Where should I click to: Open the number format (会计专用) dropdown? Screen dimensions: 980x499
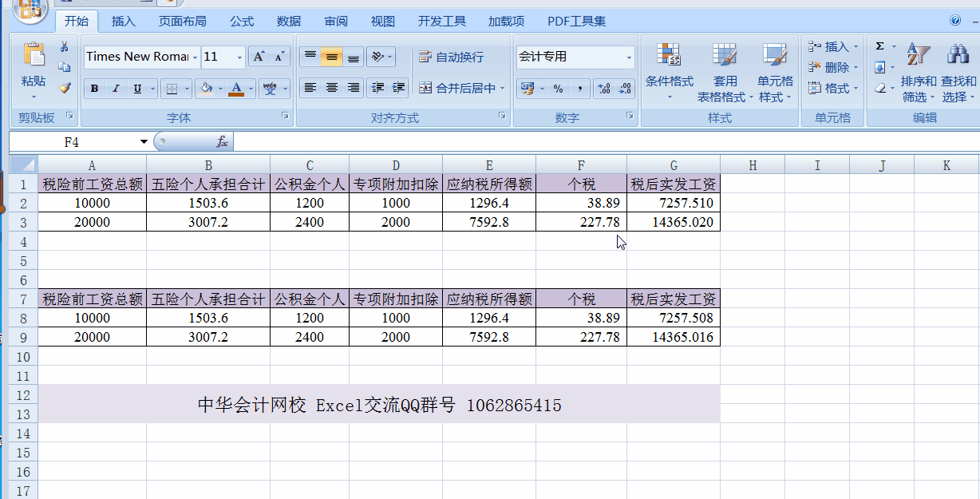(629, 57)
